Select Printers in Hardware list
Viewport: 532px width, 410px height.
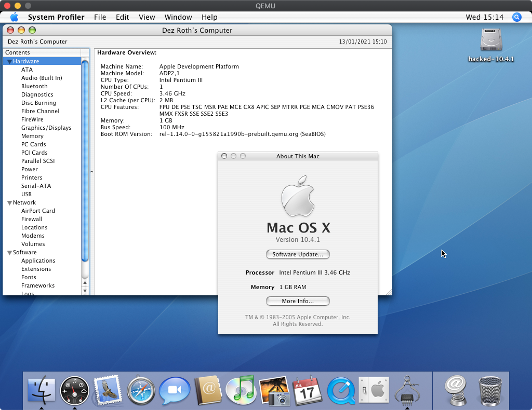tap(32, 177)
